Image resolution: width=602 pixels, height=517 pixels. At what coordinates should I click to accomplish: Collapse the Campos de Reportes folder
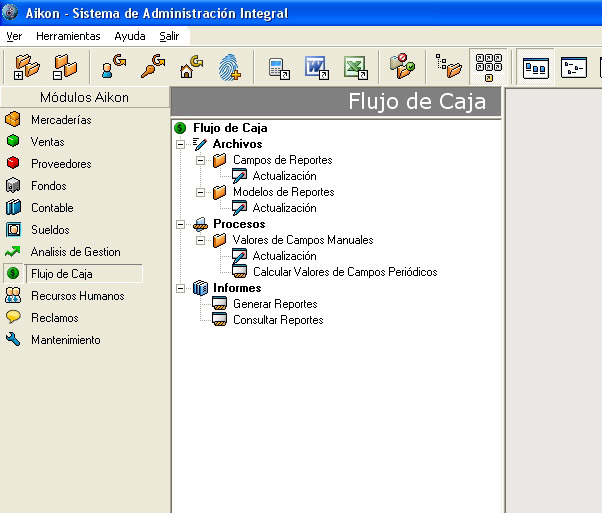(200, 160)
